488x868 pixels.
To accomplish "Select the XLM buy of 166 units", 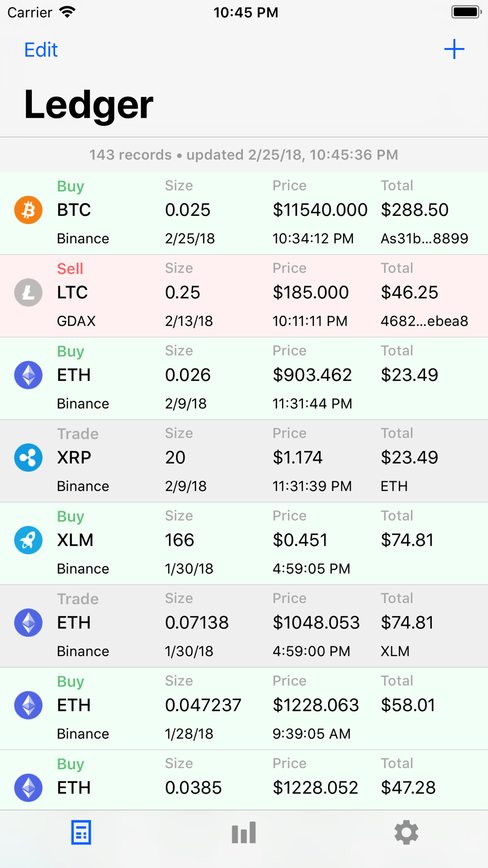I will pos(244,543).
